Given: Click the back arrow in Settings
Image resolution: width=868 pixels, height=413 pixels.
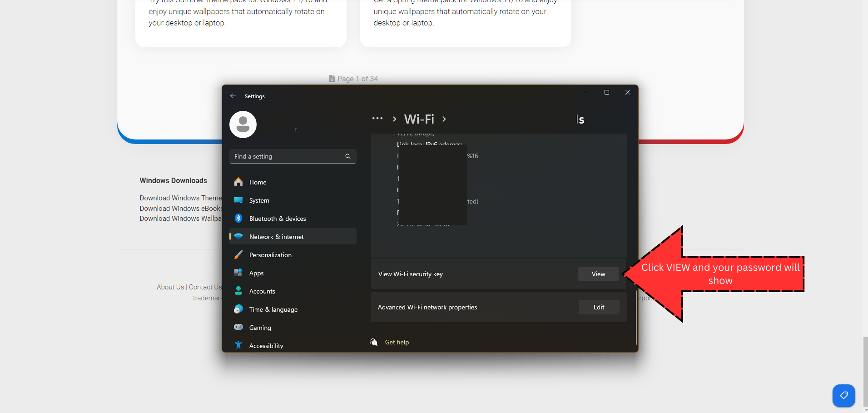Looking at the screenshot, I should coord(233,96).
